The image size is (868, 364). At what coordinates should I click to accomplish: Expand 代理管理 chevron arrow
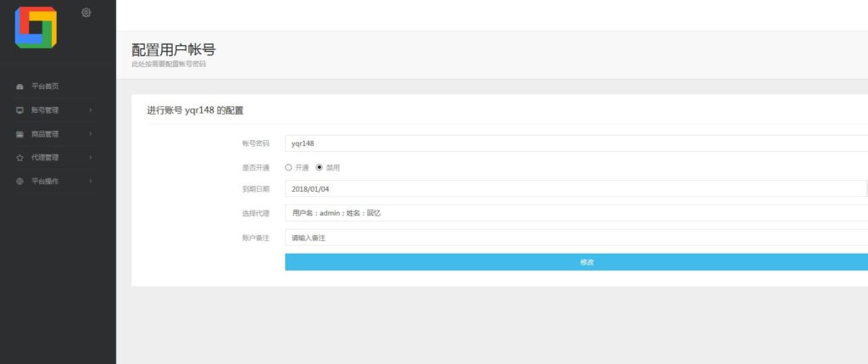[x=90, y=157]
